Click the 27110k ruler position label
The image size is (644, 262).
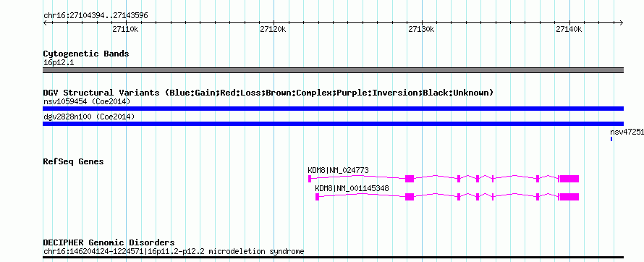point(125,30)
